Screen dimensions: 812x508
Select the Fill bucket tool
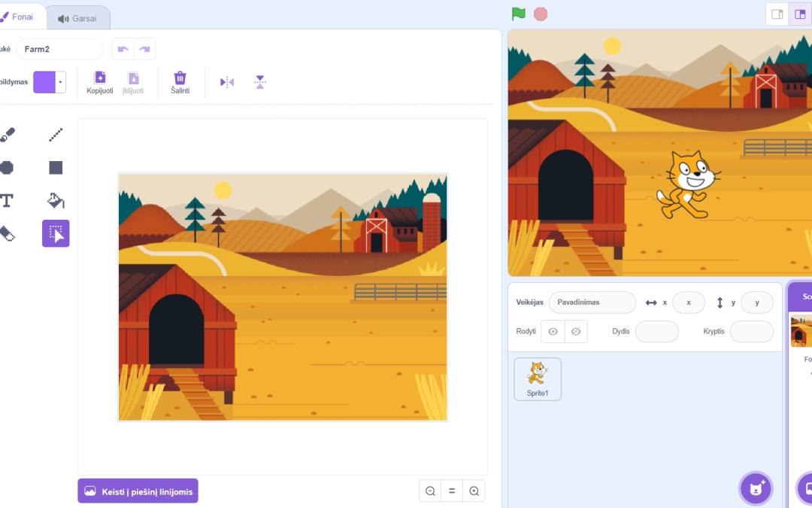click(56, 201)
